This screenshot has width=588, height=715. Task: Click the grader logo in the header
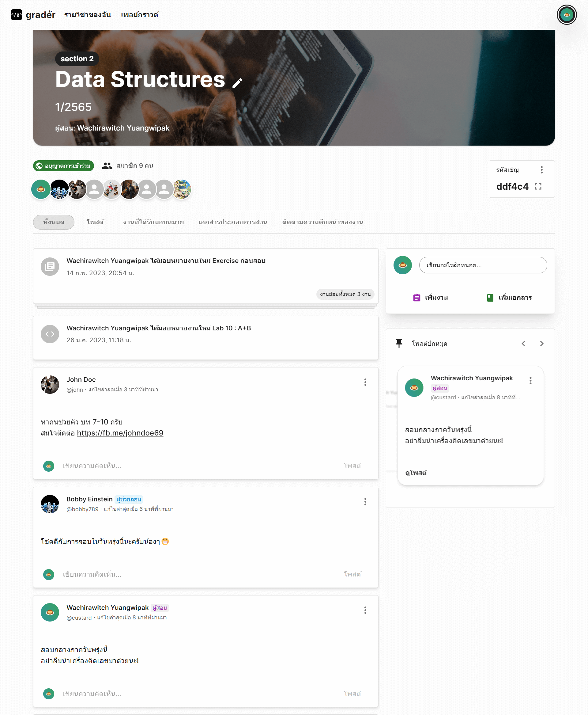pyautogui.click(x=33, y=15)
